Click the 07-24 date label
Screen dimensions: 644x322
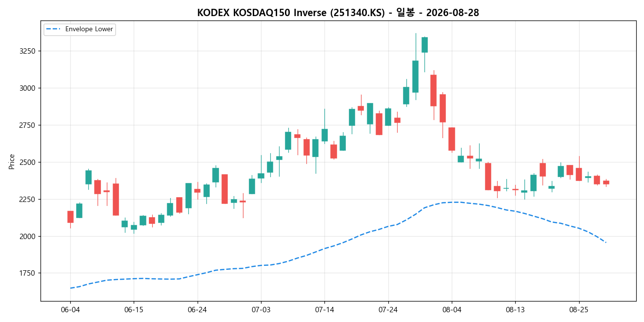(x=388, y=310)
